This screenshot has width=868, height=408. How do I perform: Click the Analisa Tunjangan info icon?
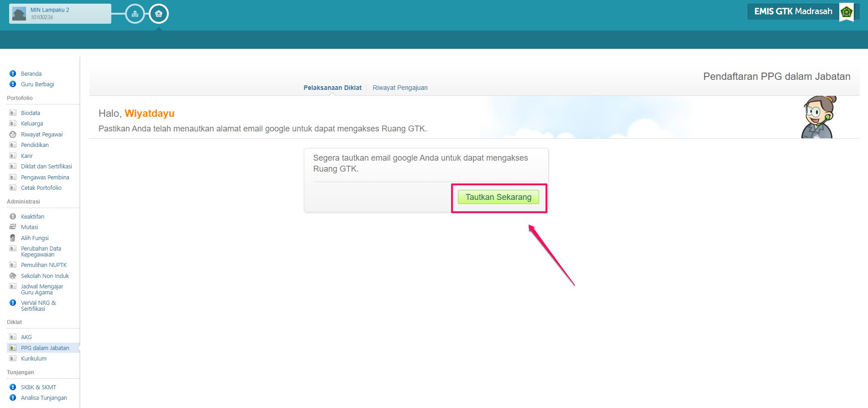coord(13,398)
